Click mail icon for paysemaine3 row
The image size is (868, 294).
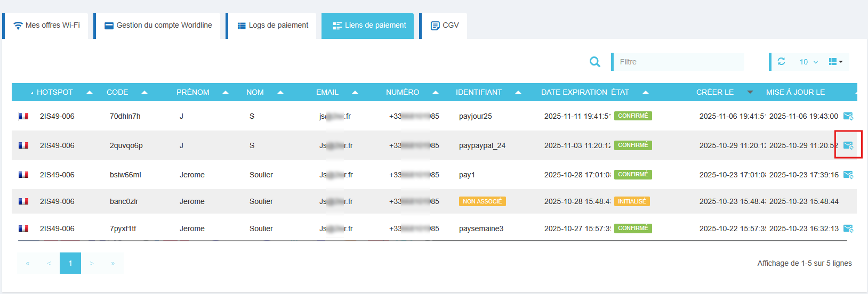tap(848, 228)
